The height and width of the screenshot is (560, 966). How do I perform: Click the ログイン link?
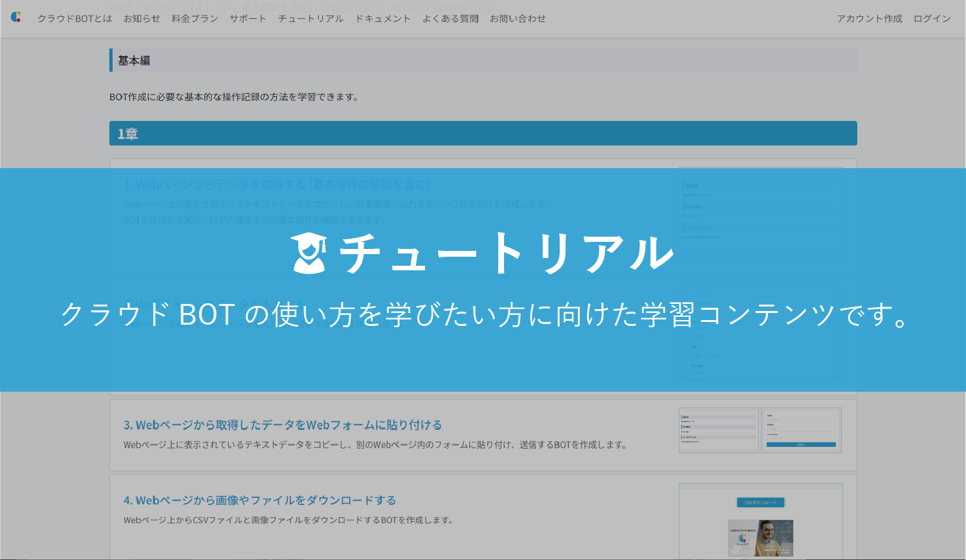point(932,19)
